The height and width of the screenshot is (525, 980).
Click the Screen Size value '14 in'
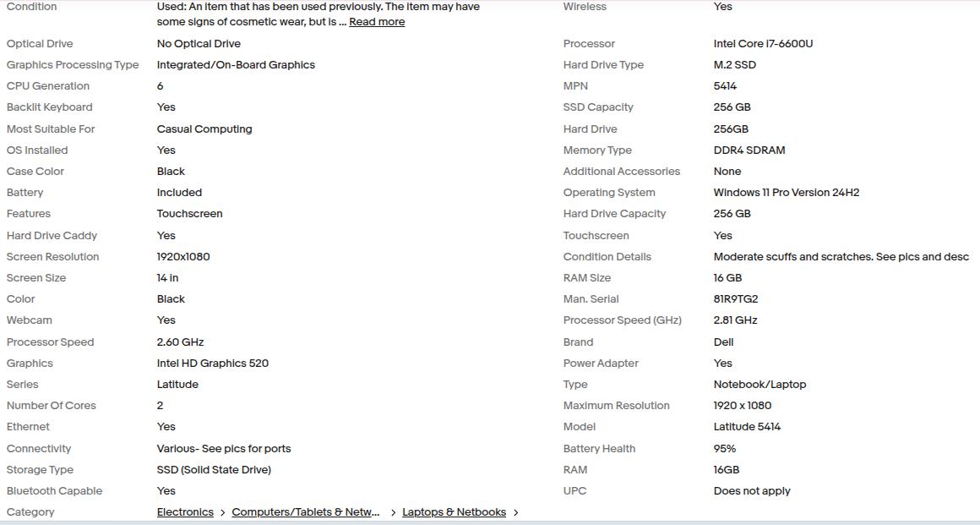[167, 278]
